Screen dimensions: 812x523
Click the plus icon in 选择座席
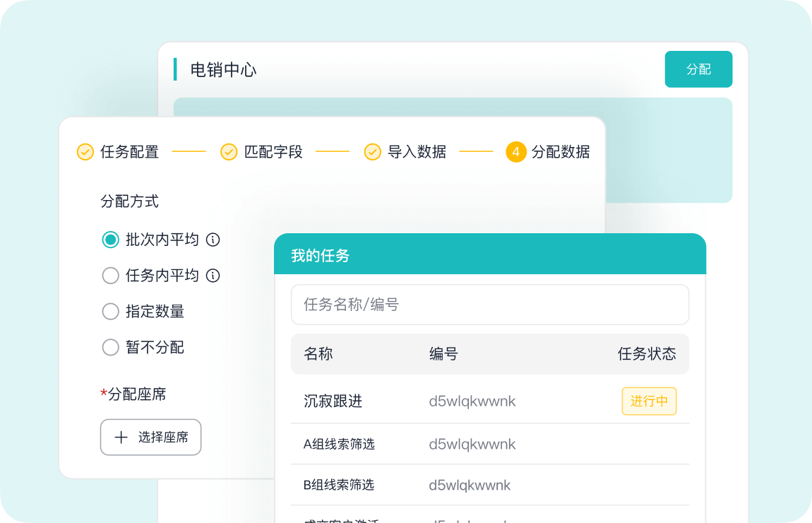pos(121,437)
